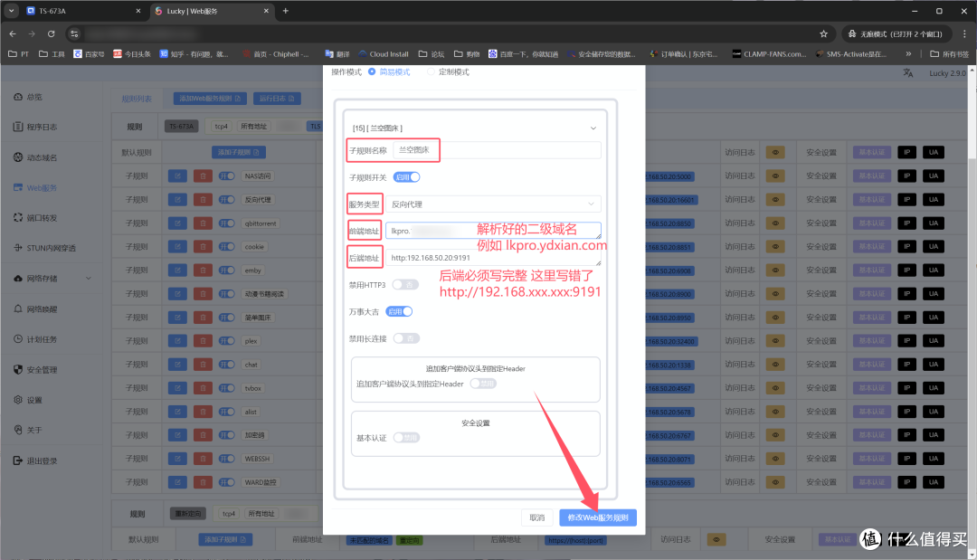Click the translate icon beside Lucky 2.9.0
Screen dimensions: 977x560
click(x=908, y=73)
